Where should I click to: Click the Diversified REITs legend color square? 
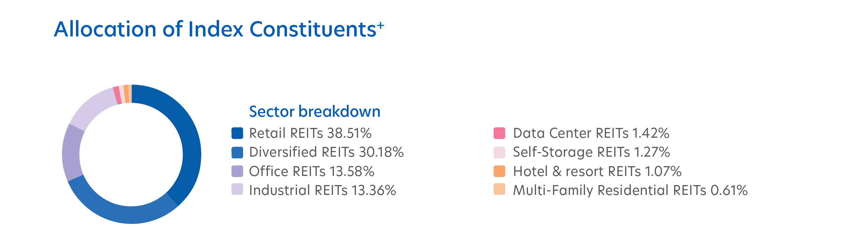click(x=237, y=152)
